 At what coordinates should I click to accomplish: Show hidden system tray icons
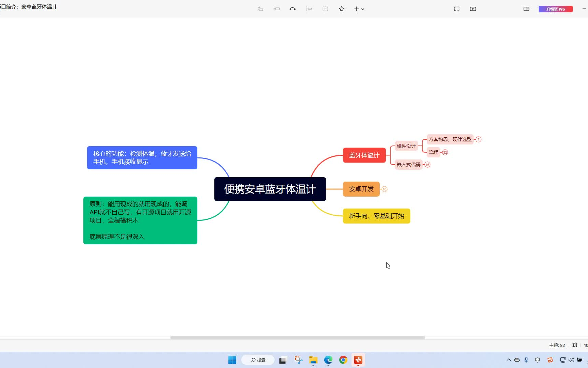coord(509,360)
